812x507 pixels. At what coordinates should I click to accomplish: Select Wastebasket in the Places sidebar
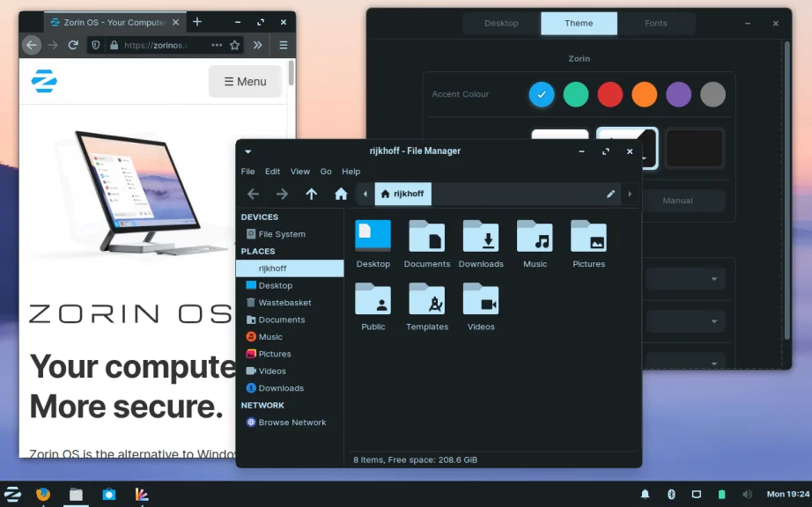290,303
